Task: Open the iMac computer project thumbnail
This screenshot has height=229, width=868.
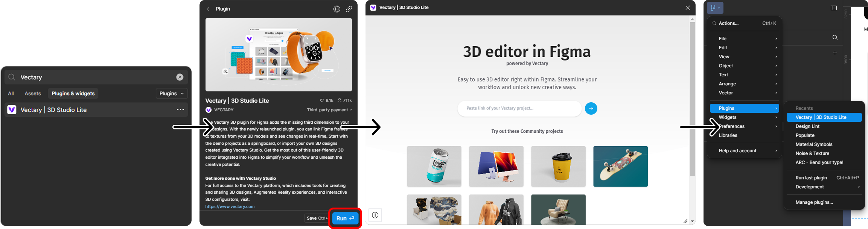Action: pyautogui.click(x=496, y=166)
